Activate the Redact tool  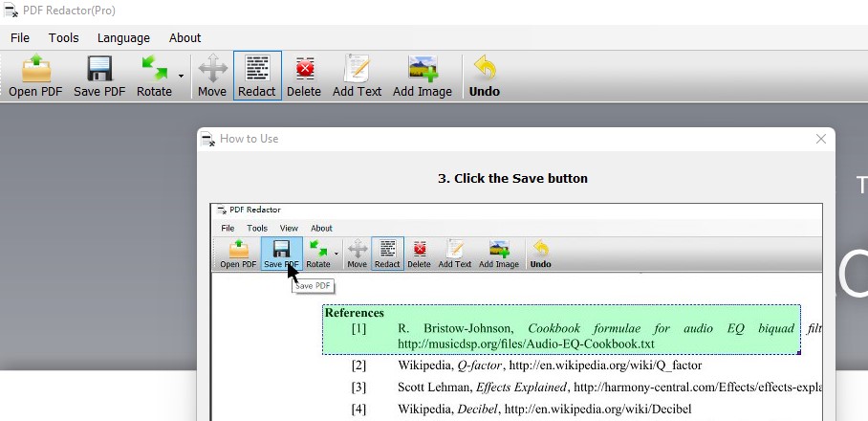(x=257, y=76)
